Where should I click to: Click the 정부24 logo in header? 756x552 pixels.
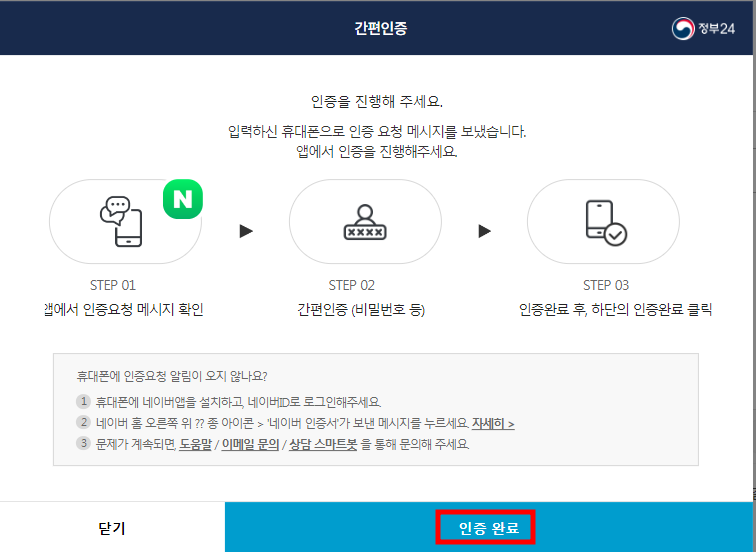point(703,28)
